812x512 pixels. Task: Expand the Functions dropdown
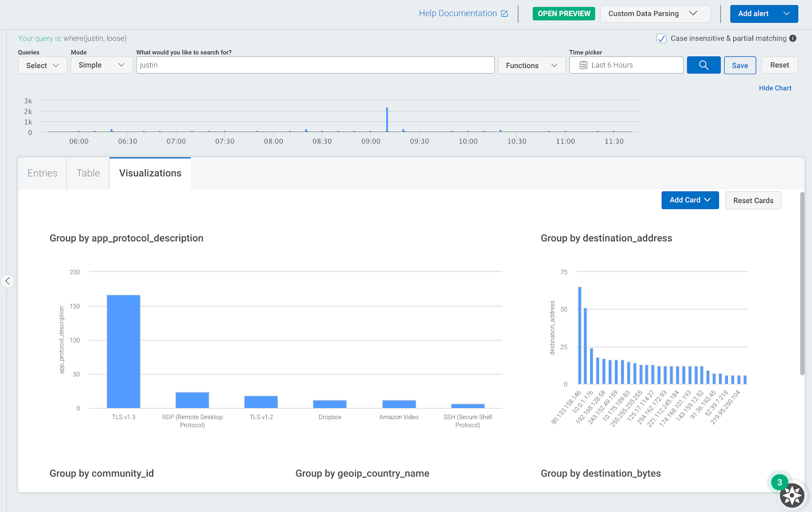[531, 65]
